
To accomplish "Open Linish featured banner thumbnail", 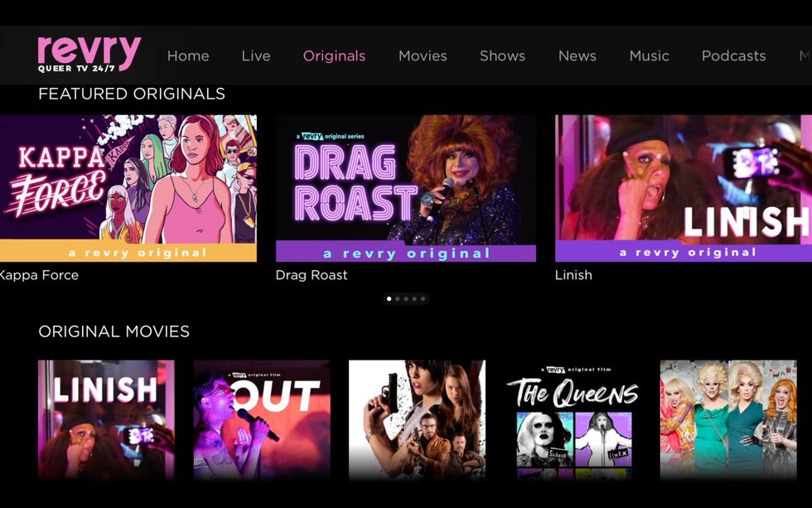I will pos(684,188).
